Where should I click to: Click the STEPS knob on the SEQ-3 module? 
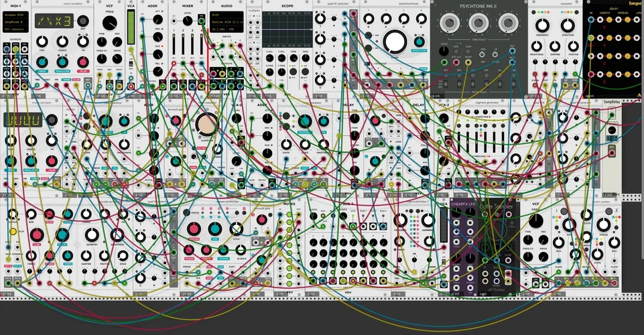(343, 216)
